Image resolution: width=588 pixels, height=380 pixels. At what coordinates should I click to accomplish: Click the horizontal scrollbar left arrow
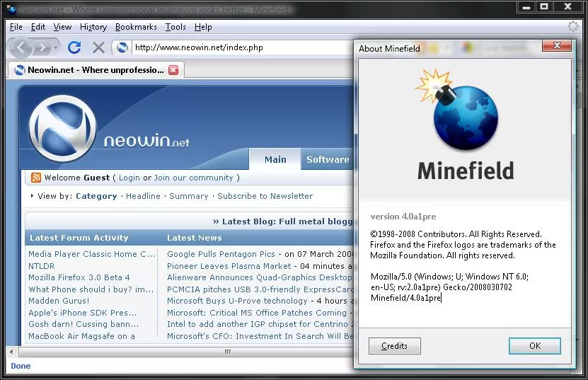[11, 352]
